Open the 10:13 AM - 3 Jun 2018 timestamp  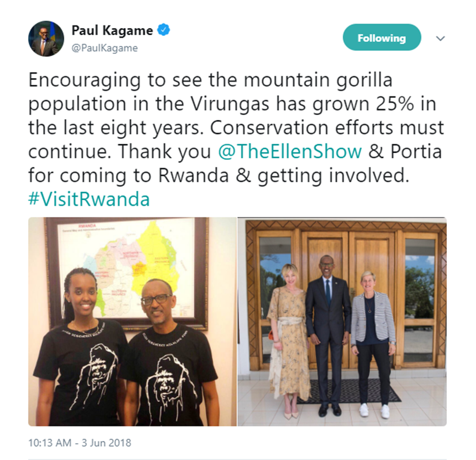80,443
